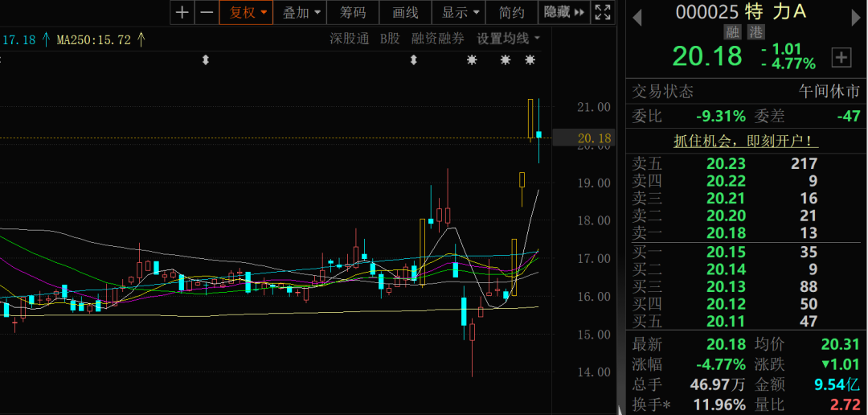This screenshot has height=415, width=868.
Task: Select the 融资融券 tag
Action: (437, 39)
